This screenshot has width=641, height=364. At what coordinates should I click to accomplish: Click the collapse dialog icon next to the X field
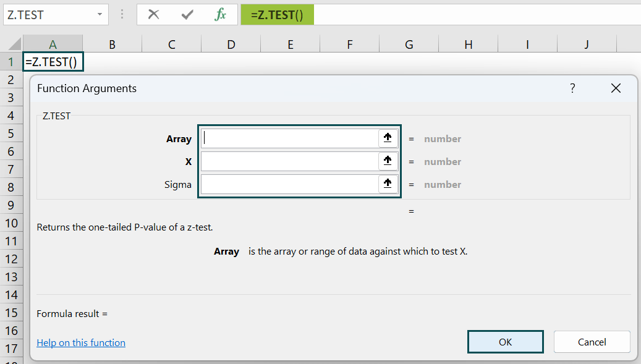tap(388, 161)
